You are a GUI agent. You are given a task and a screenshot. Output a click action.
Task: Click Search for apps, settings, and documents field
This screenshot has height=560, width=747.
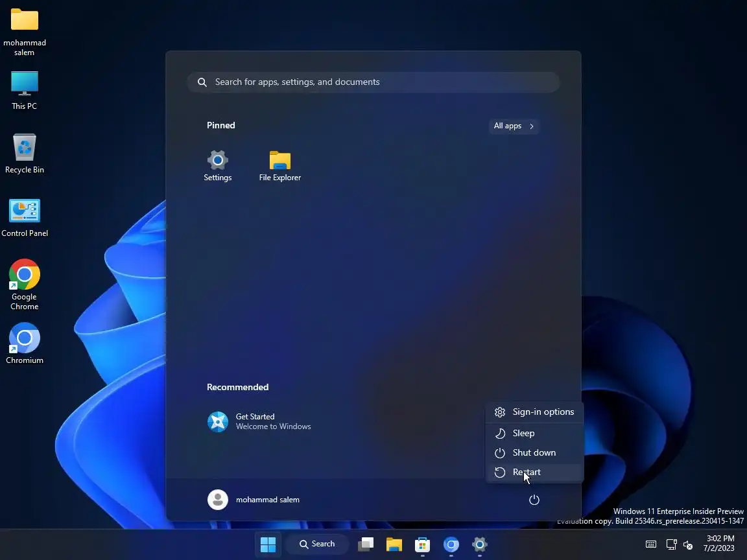[373, 82]
